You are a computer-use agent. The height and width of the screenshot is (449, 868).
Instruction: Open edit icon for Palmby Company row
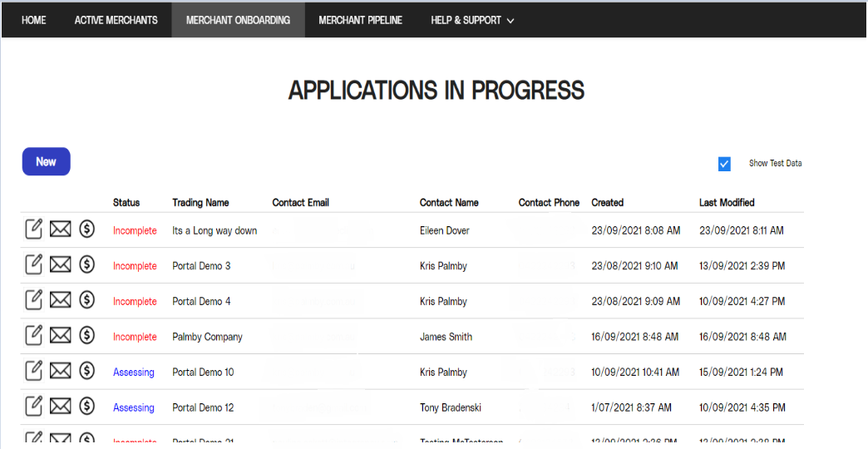coord(33,336)
